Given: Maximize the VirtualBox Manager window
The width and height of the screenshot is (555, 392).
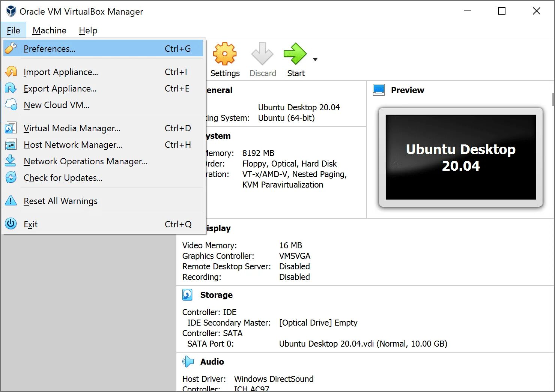Looking at the screenshot, I should [502, 11].
